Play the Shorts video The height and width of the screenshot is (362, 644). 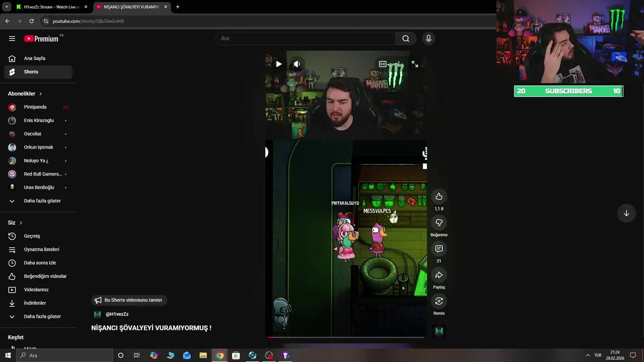(x=279, y=64)
